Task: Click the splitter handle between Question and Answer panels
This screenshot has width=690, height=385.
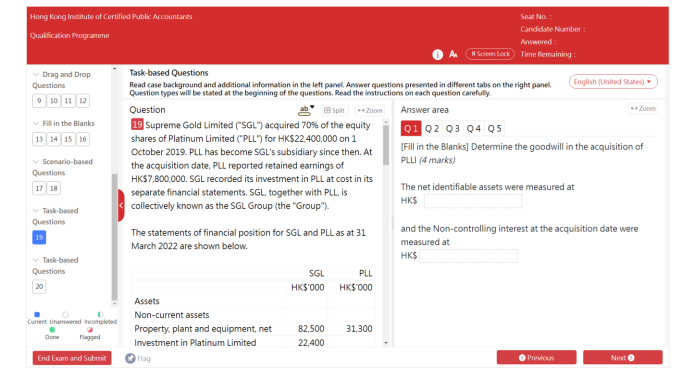Action: (x=393, y=223)
